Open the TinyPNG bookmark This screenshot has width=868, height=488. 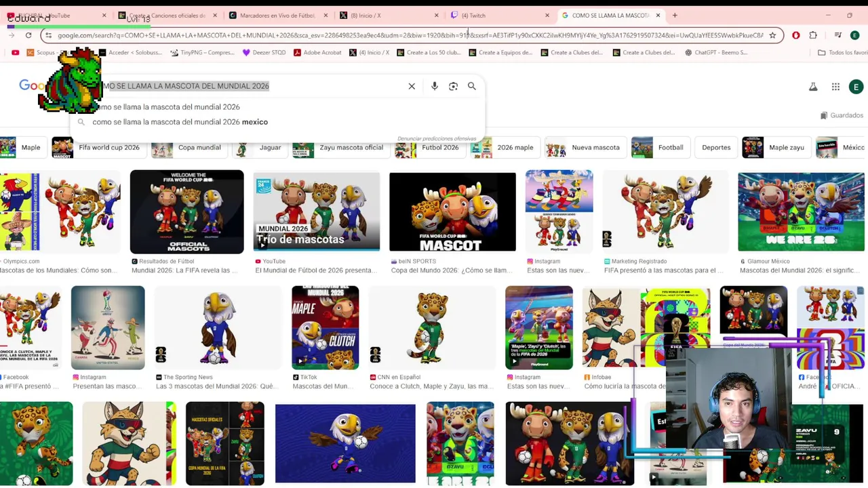[202, 52]
